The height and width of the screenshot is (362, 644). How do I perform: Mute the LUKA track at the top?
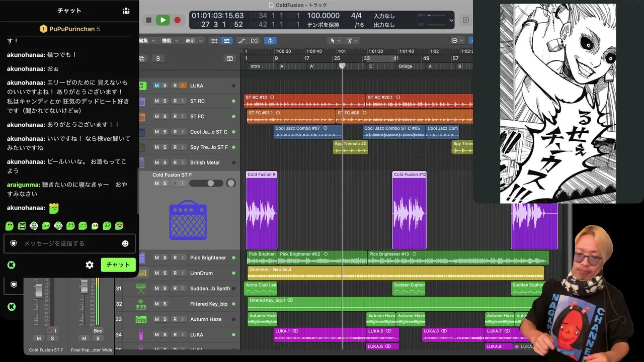156,85
